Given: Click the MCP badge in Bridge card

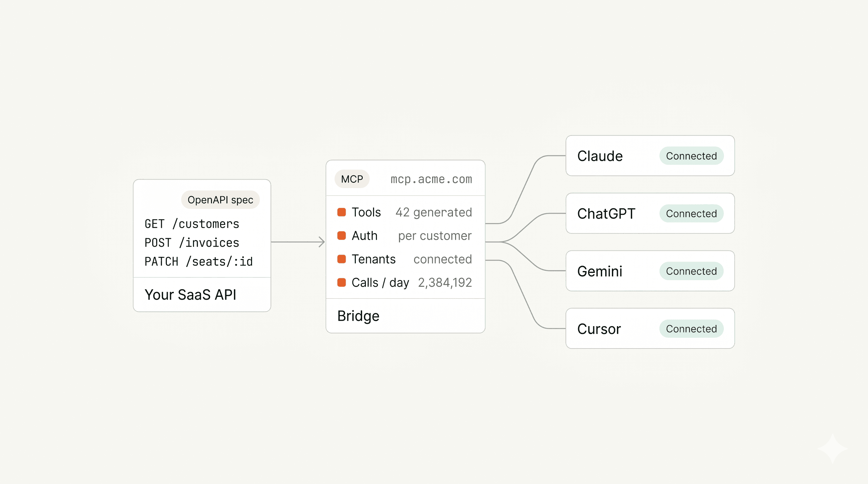Looking at the screenshot, I should click(x=352, y=179).
